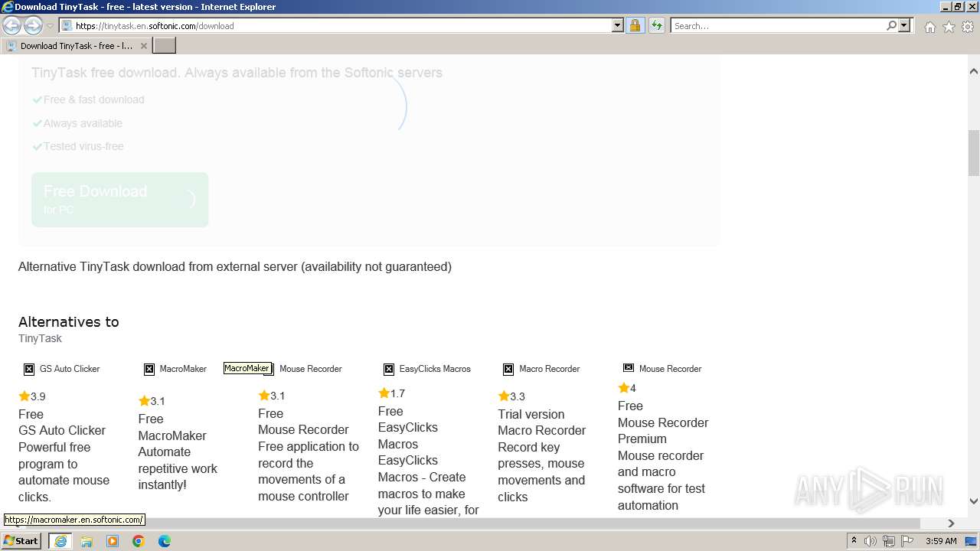
Task: Click the vertical scrollbar down arrow
Action: (x=973, y=501)
